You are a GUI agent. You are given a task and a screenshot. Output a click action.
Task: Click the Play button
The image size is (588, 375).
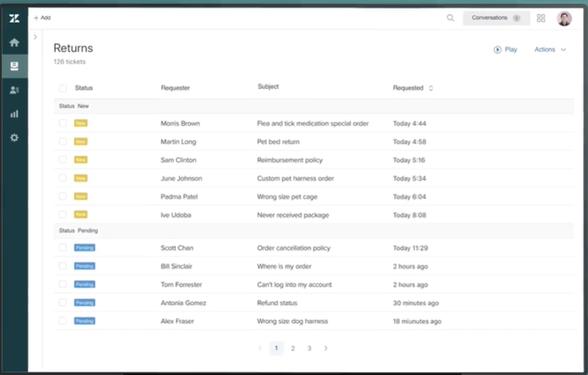(x=505, y=50)
